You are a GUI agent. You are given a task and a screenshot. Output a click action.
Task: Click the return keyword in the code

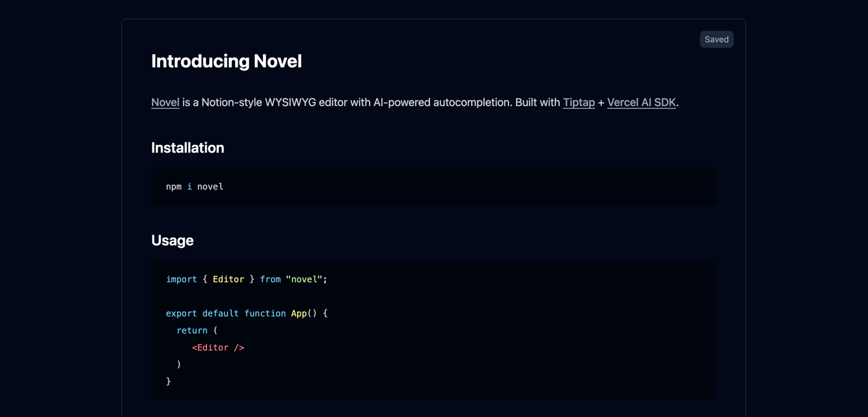pyautogui.click(x=192, y=331)
